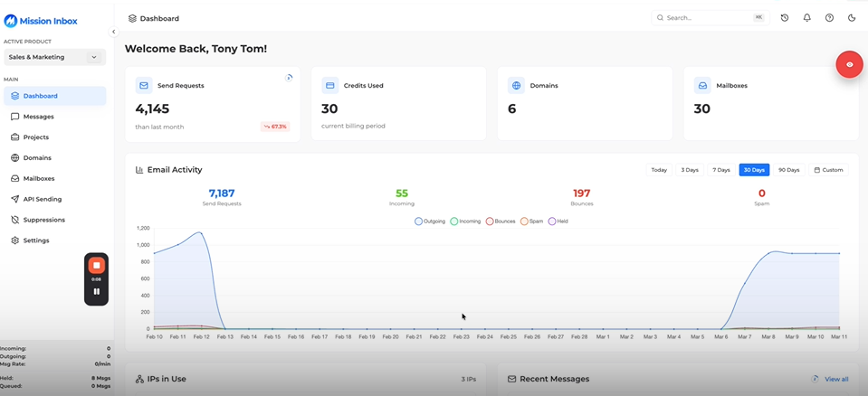Open Projects in the sidebar
868x396 pixels.
point(55,137)
